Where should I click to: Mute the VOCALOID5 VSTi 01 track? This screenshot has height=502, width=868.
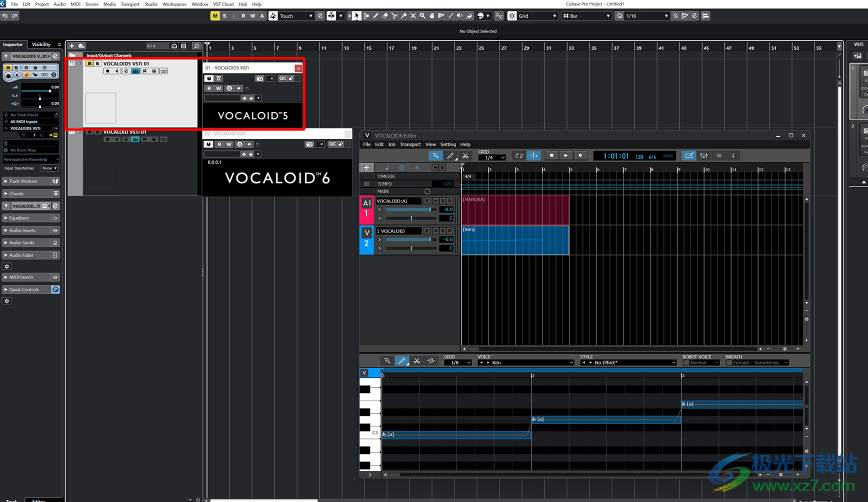point(88,63)
